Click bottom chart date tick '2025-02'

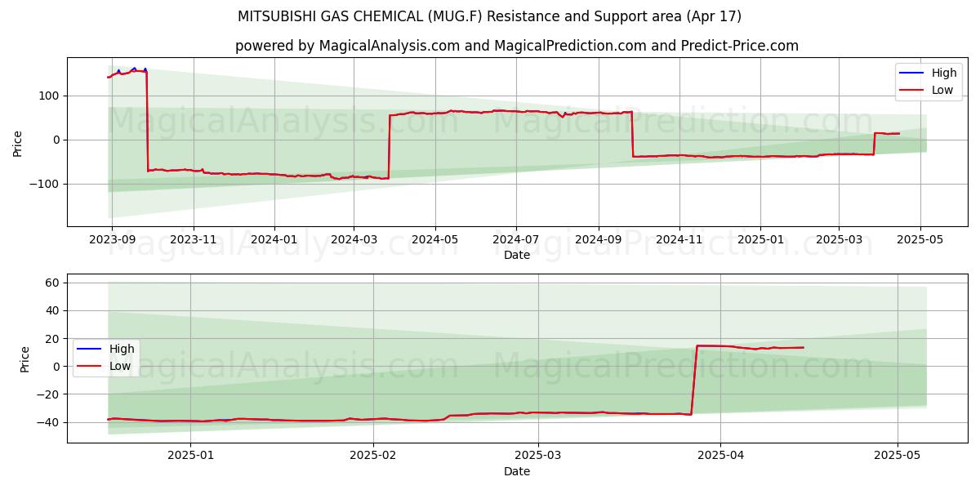coord(373,457)
